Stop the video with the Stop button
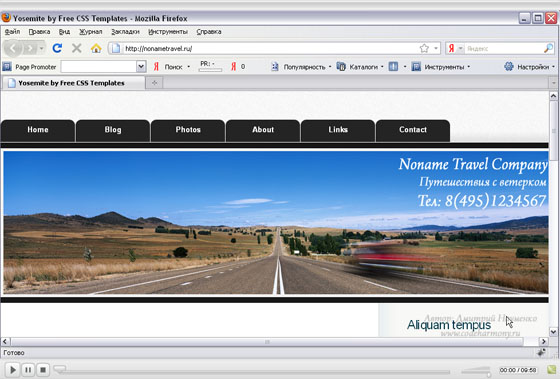Image resolution: width=560 pixels, height=379 pixels. click(x=43, y=370)
